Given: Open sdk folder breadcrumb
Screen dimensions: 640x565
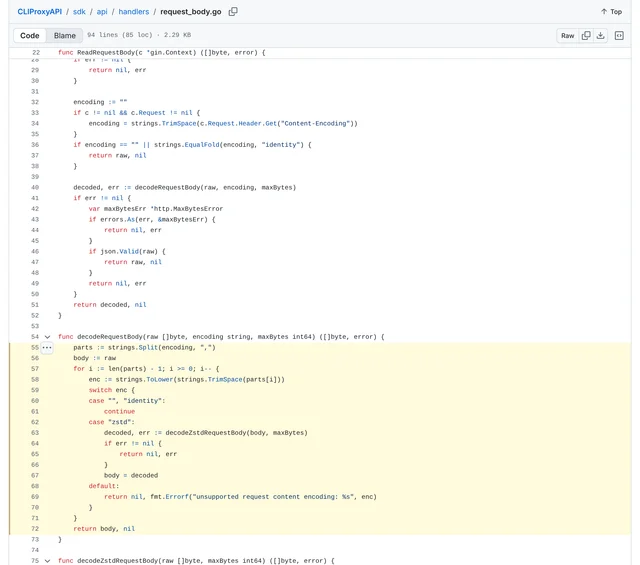Looking at the screenshot, I should (x=79, y=11).
